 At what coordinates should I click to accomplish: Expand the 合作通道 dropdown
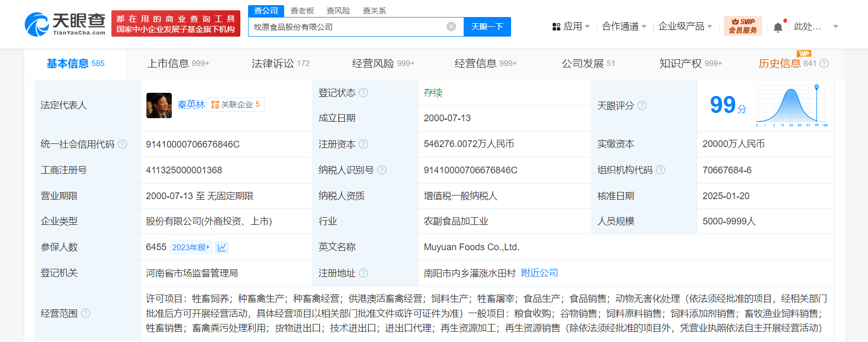[x=624, y=26]
